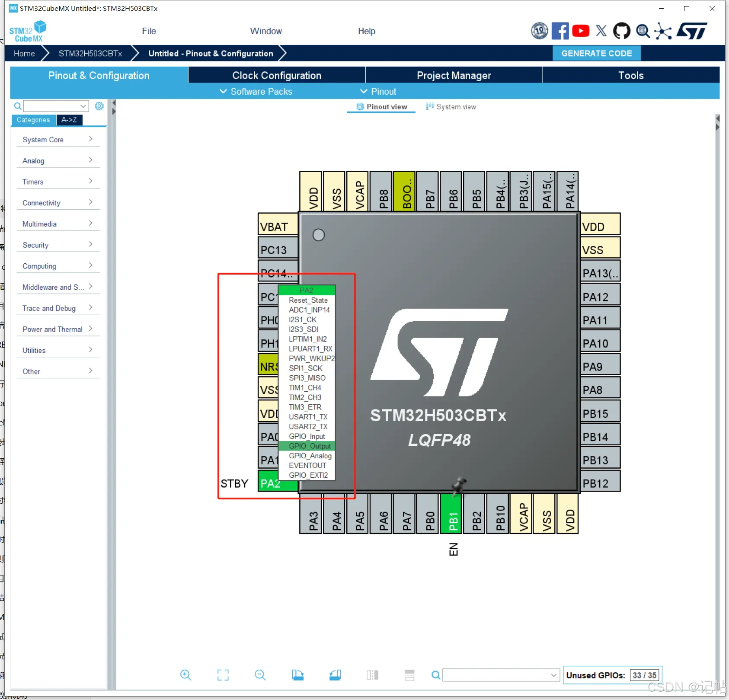Click the vertical split view icon
The height and width of the screenshot is (700, 729).
point(372,675)
